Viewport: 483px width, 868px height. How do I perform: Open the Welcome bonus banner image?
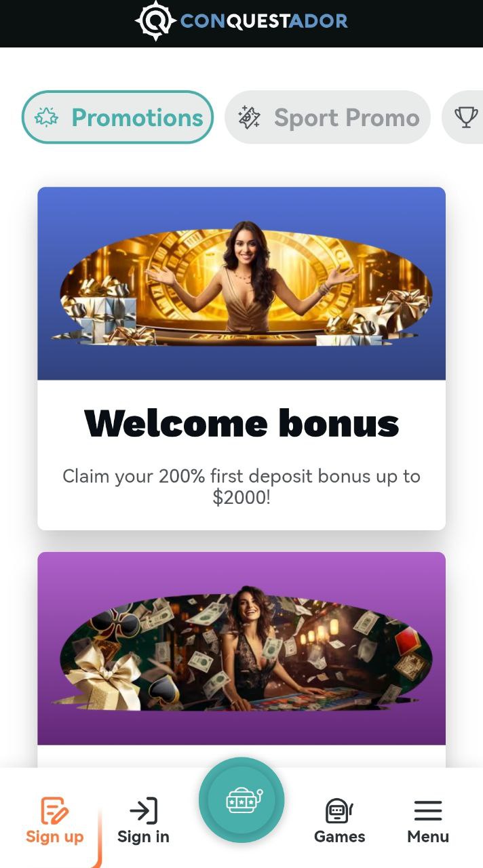241,283
